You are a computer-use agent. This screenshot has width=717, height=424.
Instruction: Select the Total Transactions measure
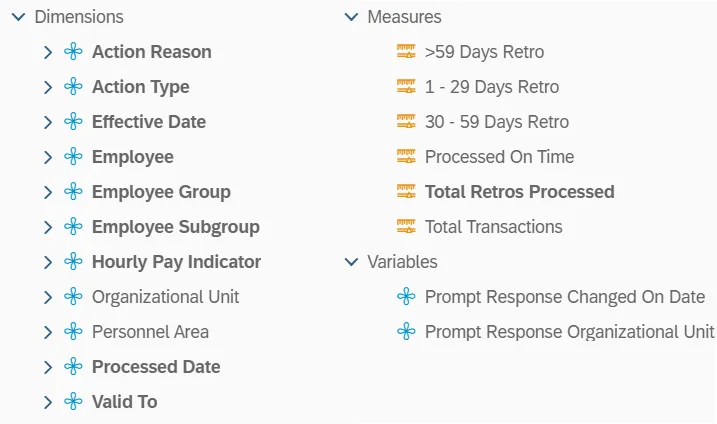493,227
